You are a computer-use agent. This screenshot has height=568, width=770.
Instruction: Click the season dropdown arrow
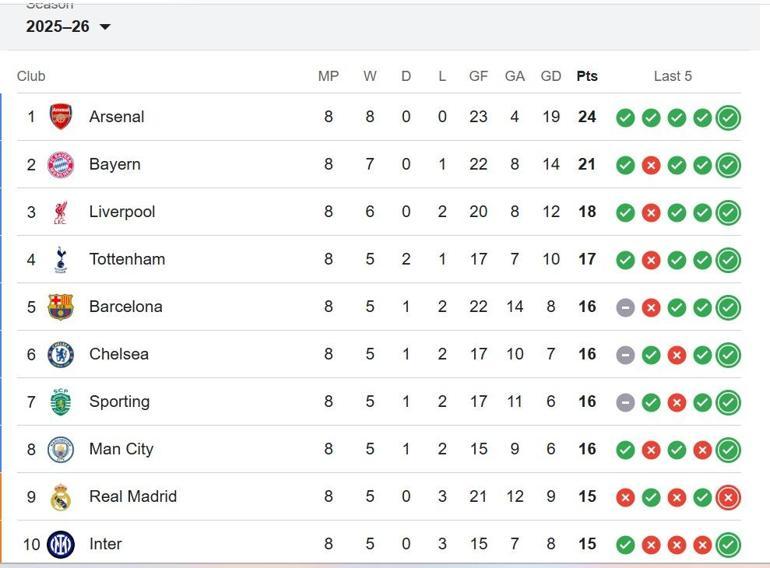click(x=105, y=27)
